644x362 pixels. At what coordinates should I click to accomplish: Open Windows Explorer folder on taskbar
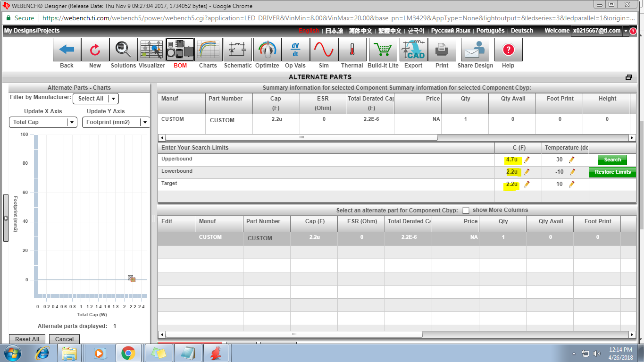point(69,353)
